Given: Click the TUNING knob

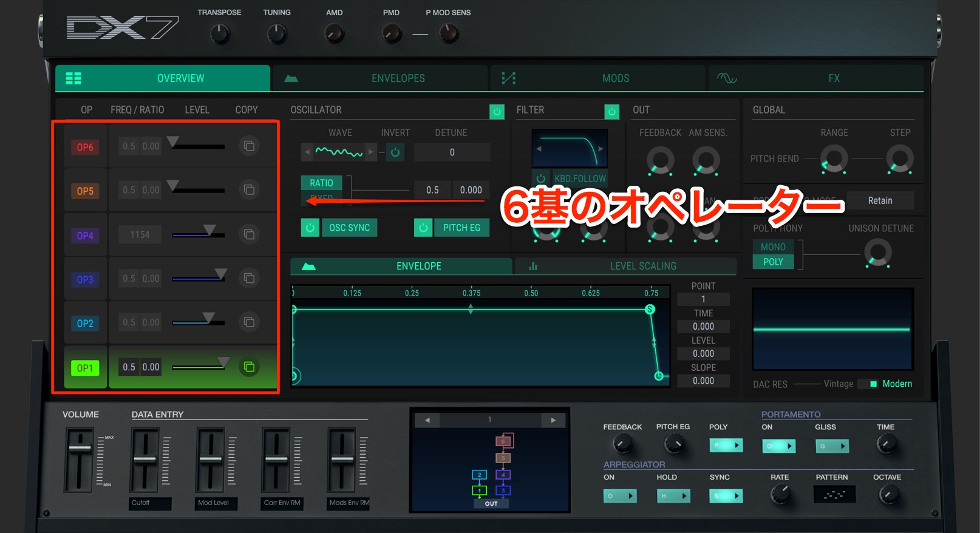Looking at the screenshot, I should tap(277, 34).
